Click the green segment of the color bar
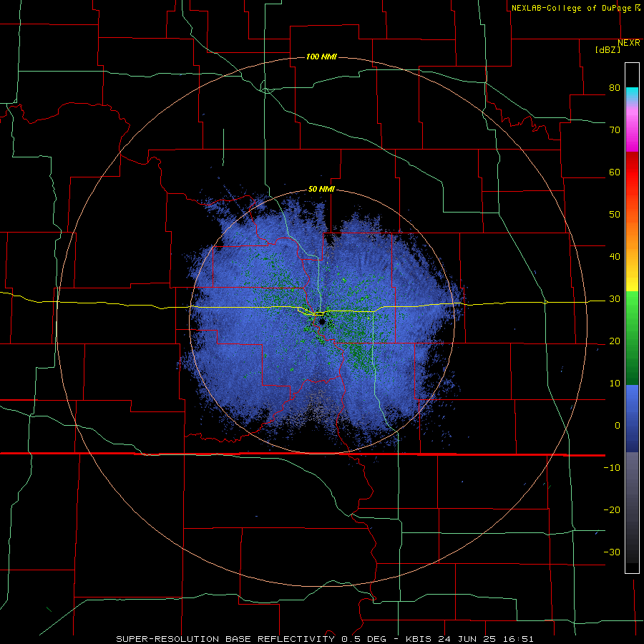The image size is (644, 644). pos(632,338)
